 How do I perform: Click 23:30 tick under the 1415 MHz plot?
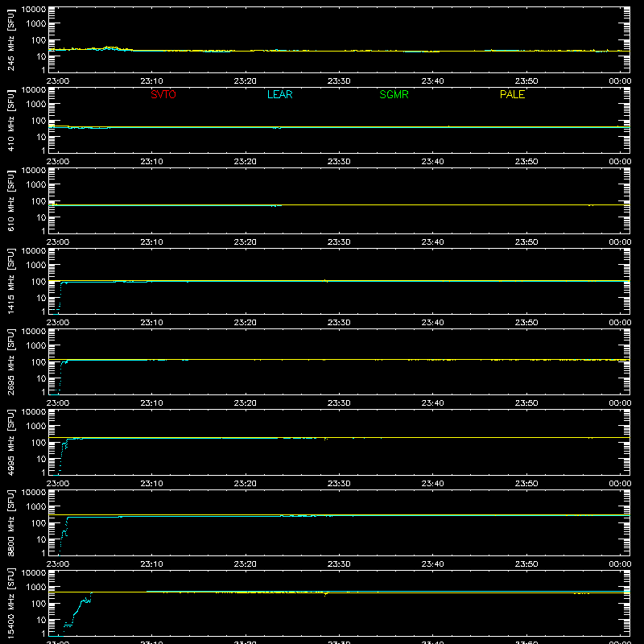coord(339,323)
